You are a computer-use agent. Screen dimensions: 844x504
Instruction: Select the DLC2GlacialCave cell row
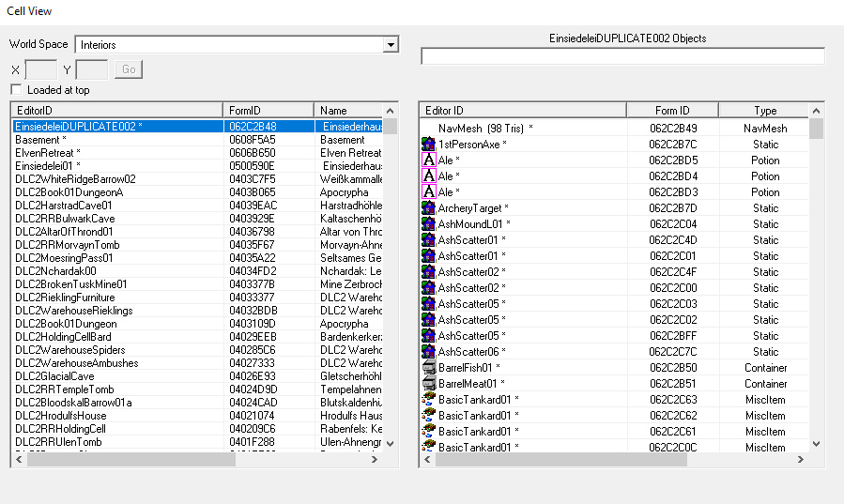click(x=54, y=376)
